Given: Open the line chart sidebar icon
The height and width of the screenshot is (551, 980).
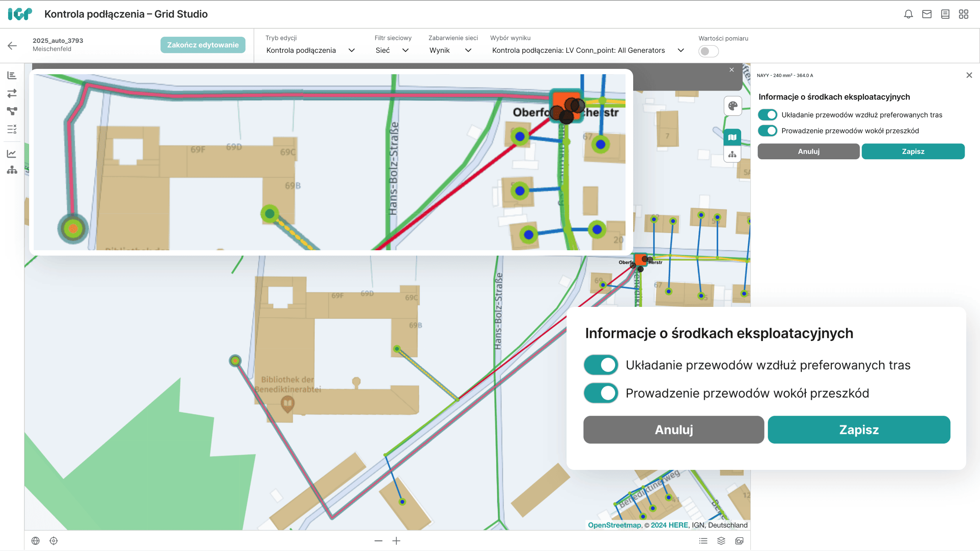Looking at the screenshot, I should coord(12,153).
